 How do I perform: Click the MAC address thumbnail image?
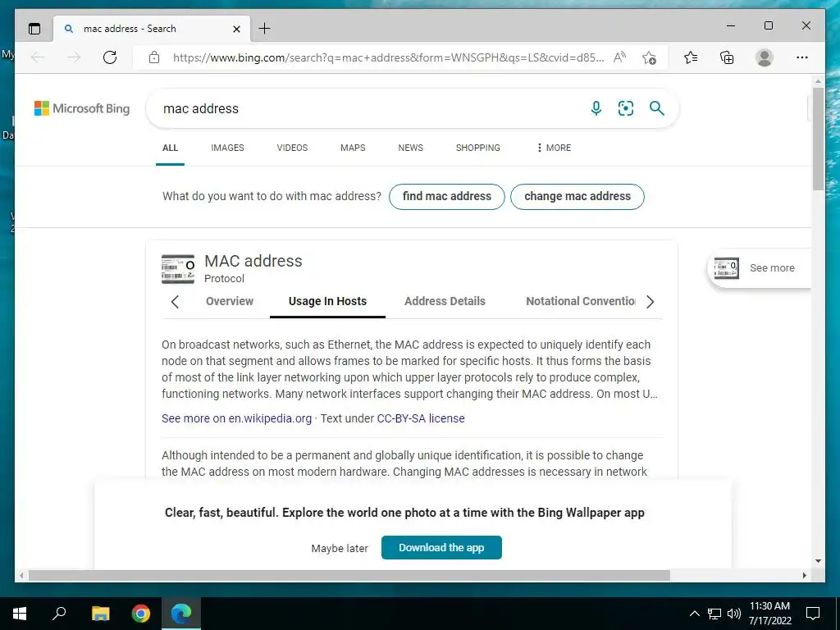coord(178,269)
